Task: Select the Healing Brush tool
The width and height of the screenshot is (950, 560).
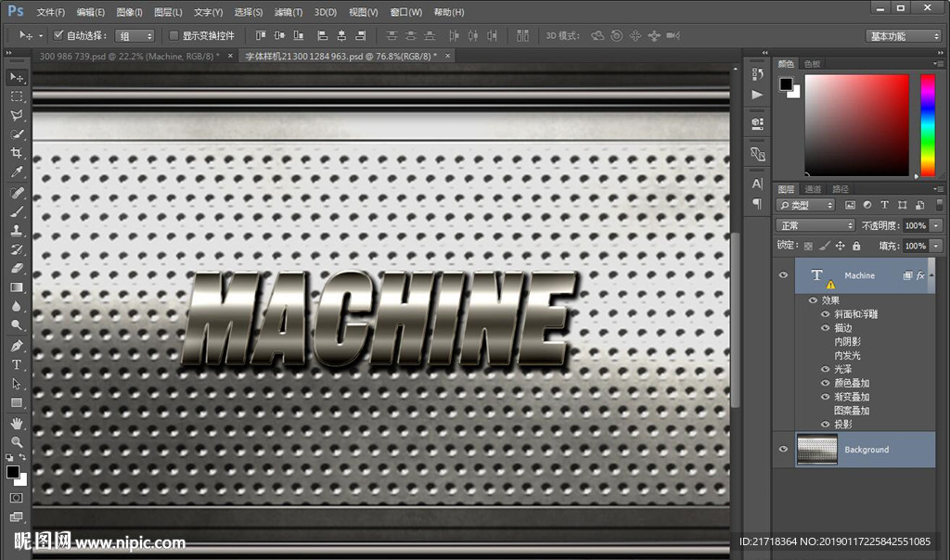Action: tap(17, 193)
